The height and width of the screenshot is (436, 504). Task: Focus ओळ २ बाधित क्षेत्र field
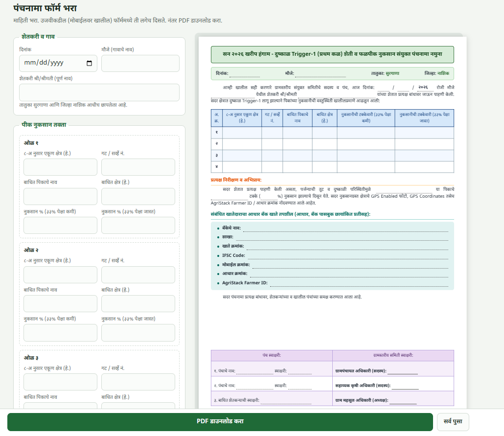pyautogui.click(x=138, y=303)
